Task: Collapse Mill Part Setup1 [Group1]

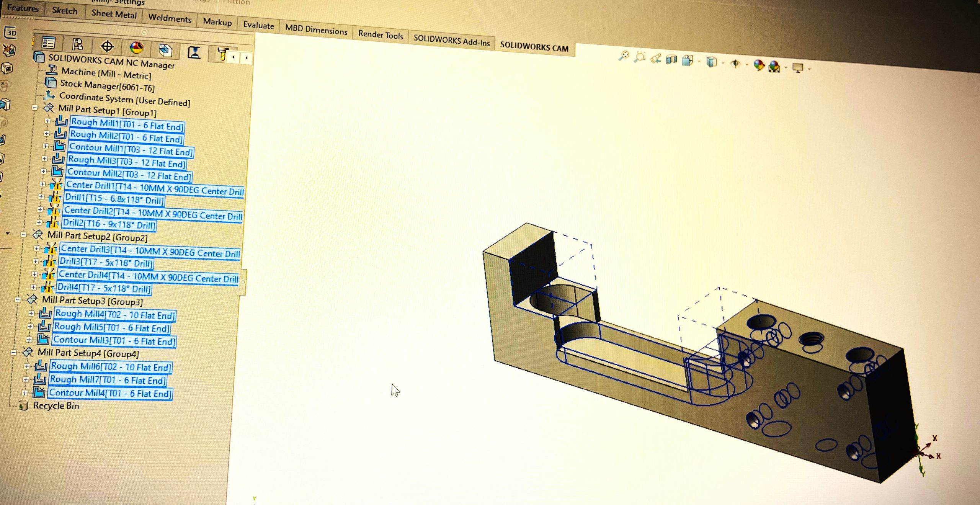Action: [x=35, y=108]
